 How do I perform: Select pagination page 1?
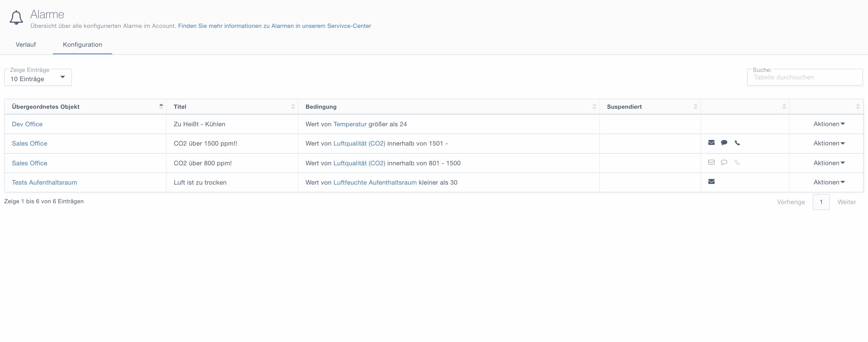point(821,202)
